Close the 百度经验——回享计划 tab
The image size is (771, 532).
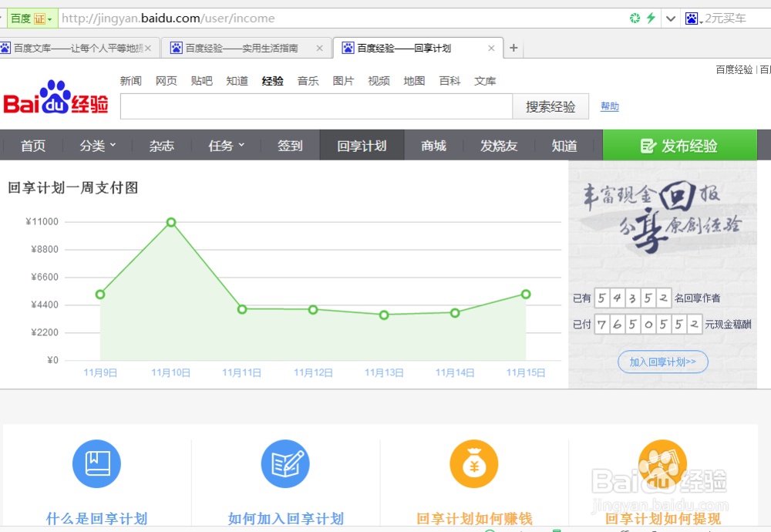pos(491,48)
